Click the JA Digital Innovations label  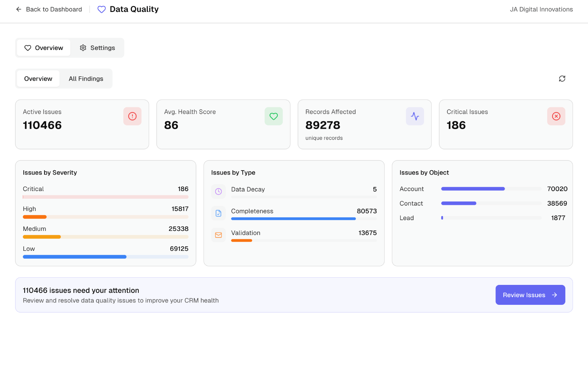pos(541,9)
